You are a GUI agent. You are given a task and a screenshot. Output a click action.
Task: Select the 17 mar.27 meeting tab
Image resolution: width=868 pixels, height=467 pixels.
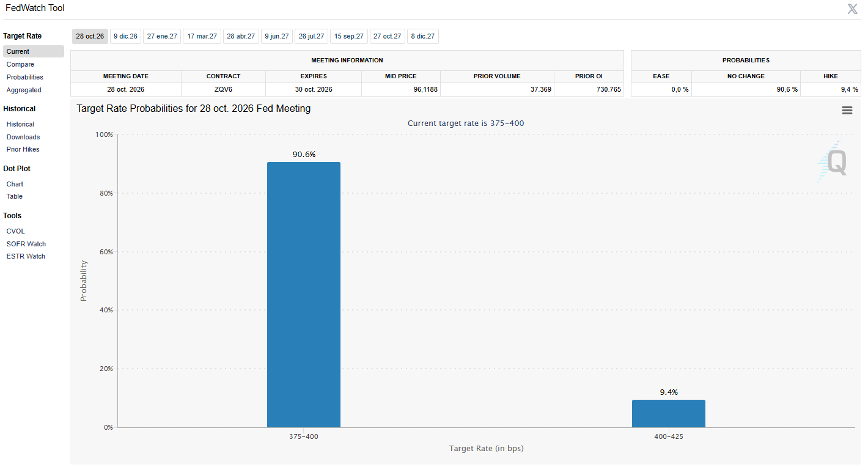click(202, 37)
